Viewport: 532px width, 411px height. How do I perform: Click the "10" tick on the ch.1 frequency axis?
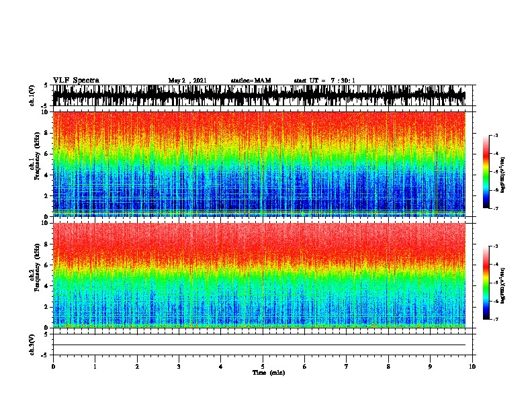coord(45,112)
